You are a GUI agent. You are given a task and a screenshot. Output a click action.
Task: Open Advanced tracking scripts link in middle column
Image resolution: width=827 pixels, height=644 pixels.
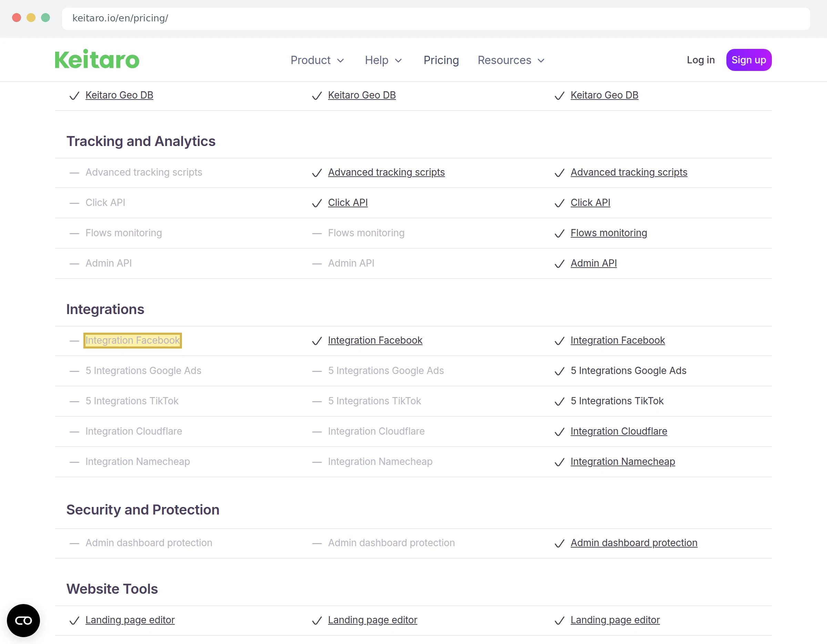[x=386, y=172]
